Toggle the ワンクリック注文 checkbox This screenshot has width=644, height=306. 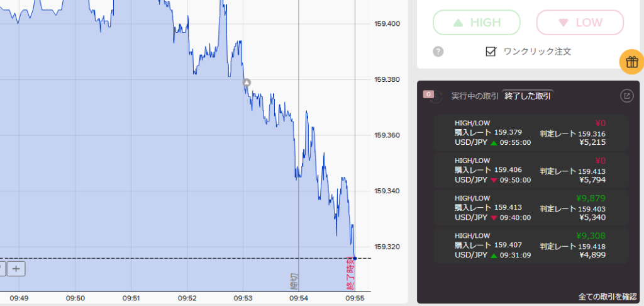coord(491,52)
